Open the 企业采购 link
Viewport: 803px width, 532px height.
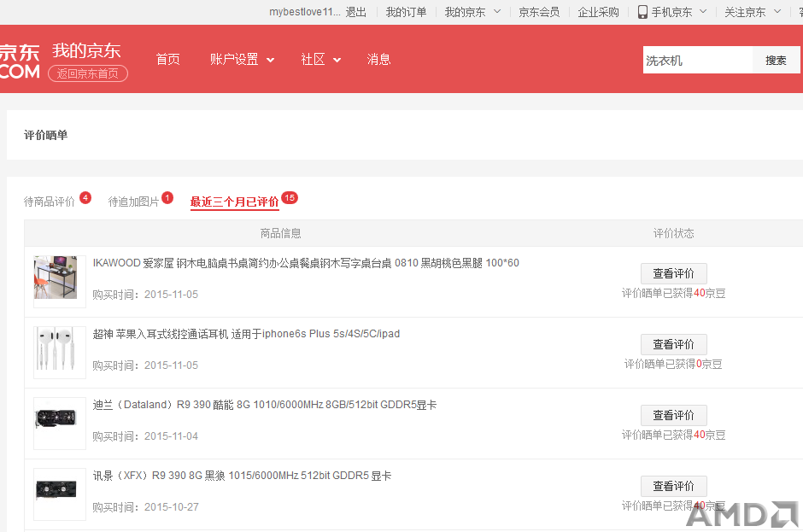click(x=598, y=12)
